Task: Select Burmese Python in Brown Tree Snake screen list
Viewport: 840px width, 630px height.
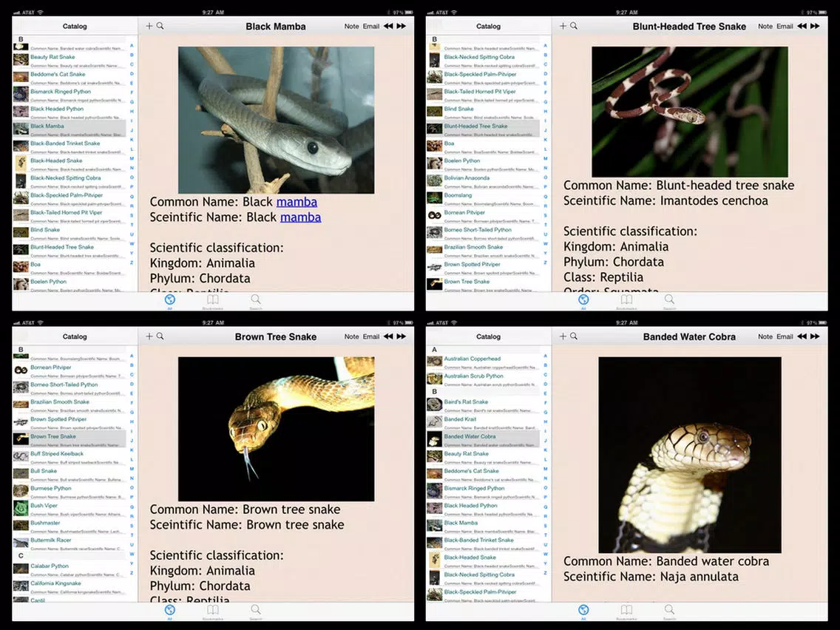Action: click(x=70, y=492)
